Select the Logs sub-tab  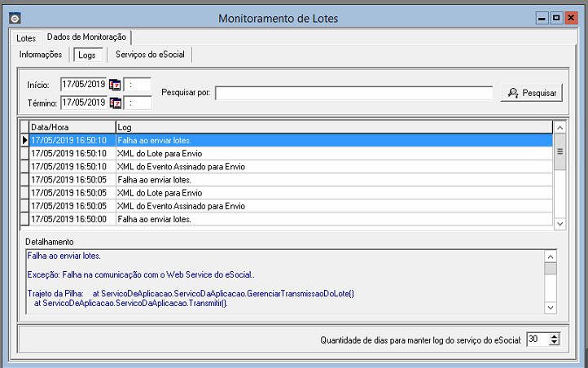pyautogui.click(x=86, y=55)
